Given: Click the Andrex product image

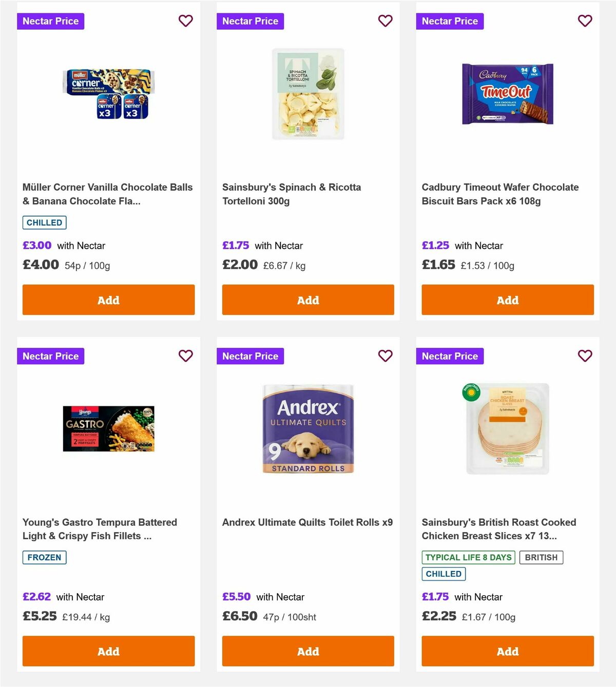Looking at the screenshot, I should point(308,430).
